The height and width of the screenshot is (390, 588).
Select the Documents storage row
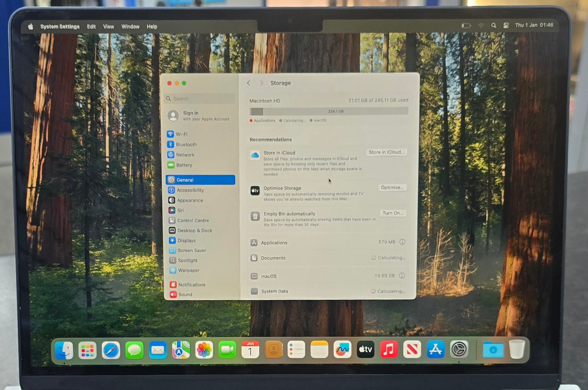[x=328, y=258]
